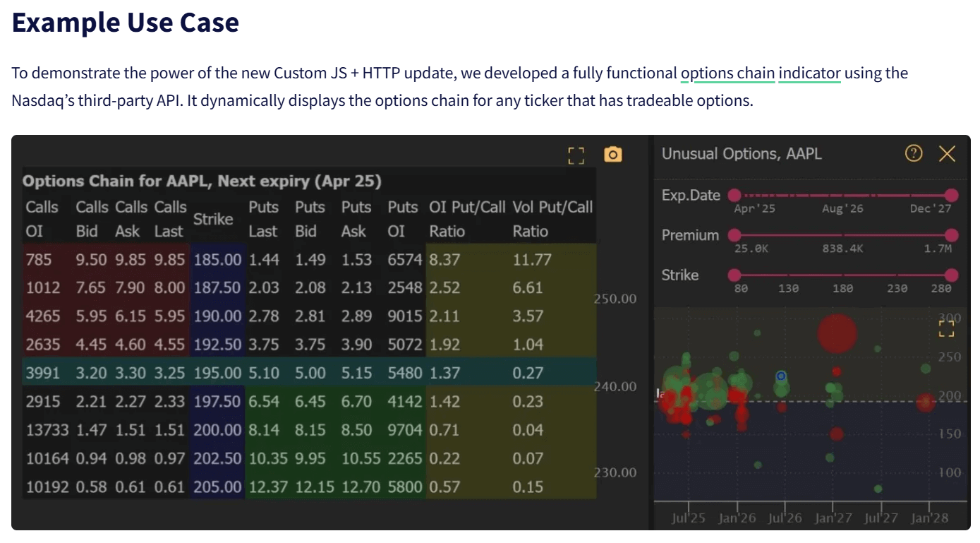The width and height of the screenshot is (980, 543).
Task: Click the largest red bubble in chart
Action: 837,333
